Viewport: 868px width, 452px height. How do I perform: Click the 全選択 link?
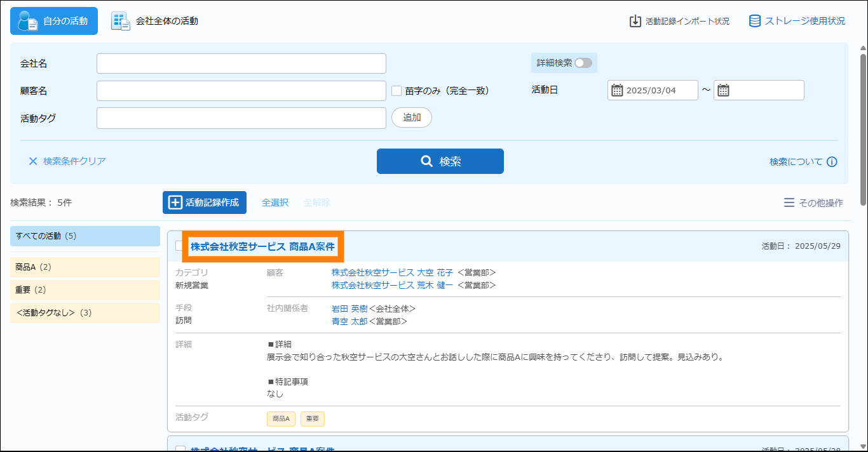click(275, 203)
